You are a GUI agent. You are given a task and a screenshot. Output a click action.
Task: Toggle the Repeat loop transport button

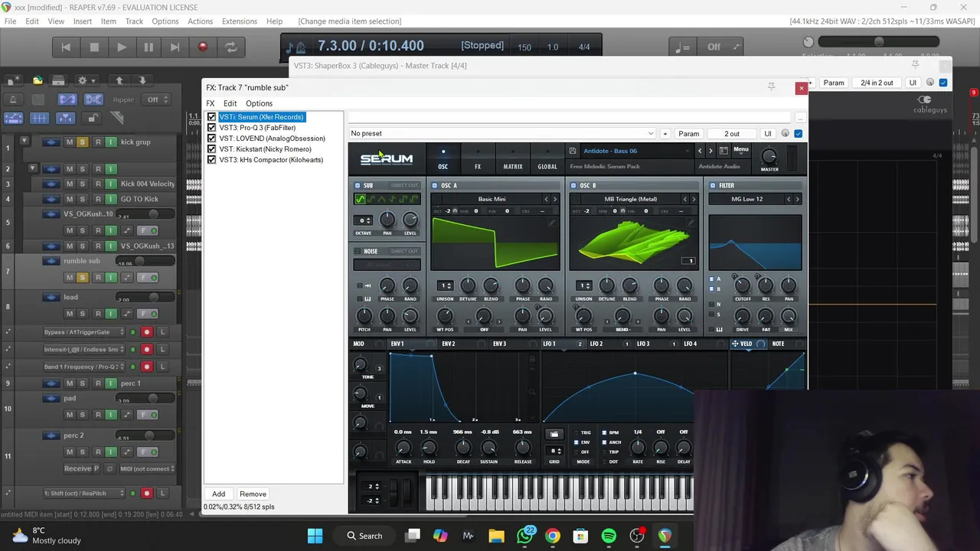[230, 47]
